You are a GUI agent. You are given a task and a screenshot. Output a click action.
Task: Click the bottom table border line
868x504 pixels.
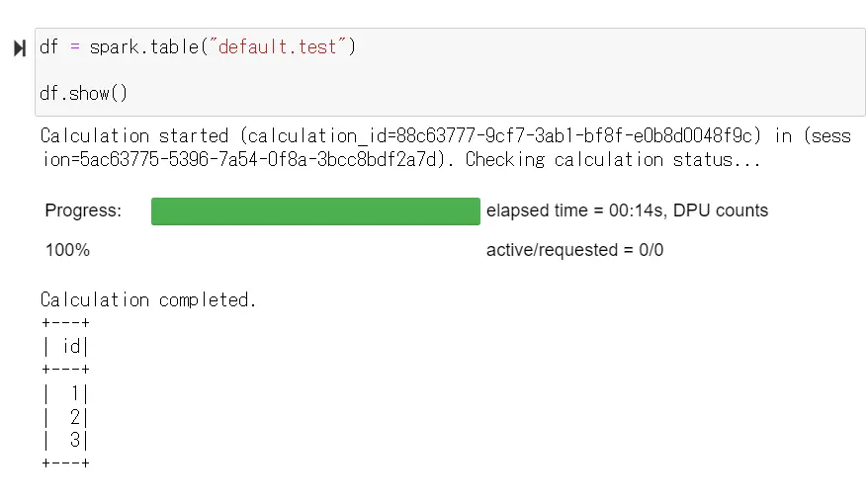65,463
